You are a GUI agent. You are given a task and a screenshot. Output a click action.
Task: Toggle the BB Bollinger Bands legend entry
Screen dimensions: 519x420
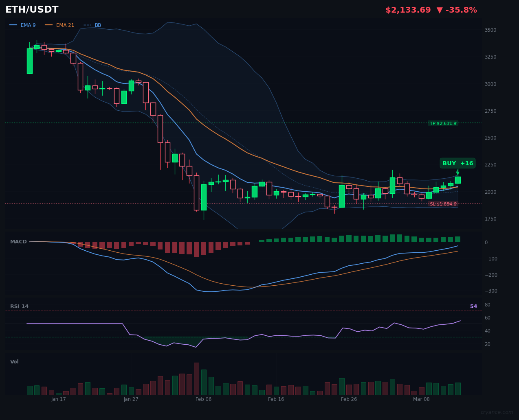(97, 25)
